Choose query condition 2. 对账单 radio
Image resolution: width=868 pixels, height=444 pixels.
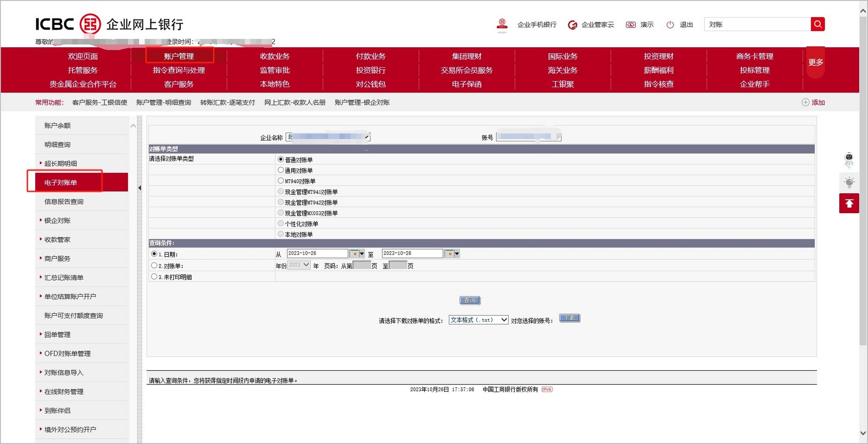point(154,265)
